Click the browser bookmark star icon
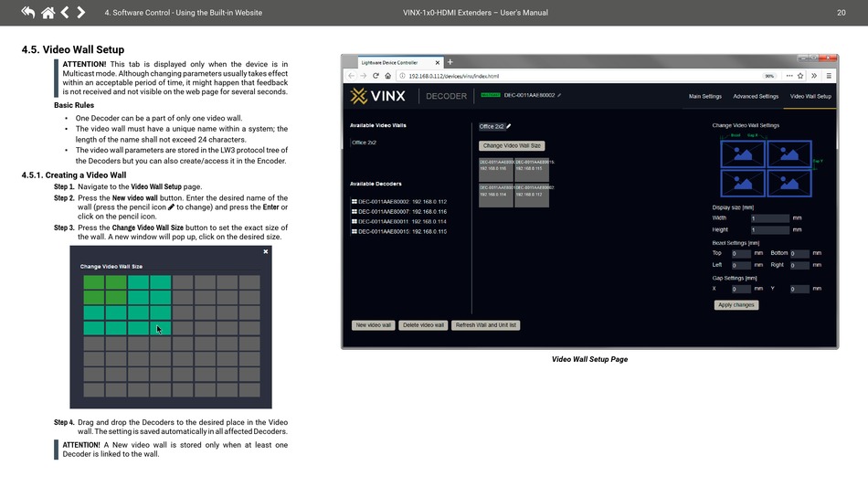Screen dimensions: 868x487 (x=801, y=76)
